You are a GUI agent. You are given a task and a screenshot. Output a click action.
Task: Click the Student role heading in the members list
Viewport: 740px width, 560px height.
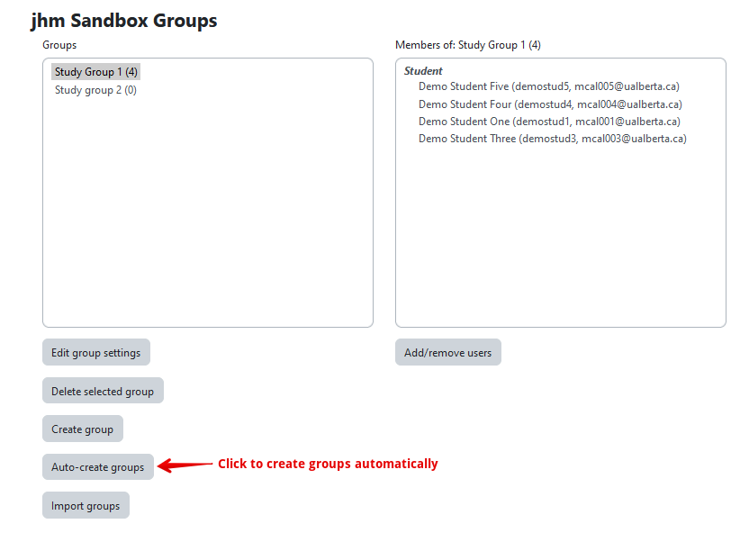point(423,71)
